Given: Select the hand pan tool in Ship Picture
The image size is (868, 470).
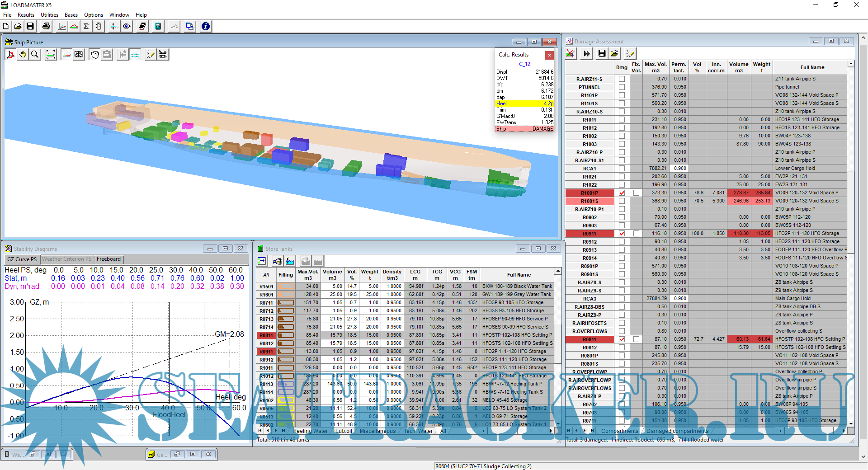Looking at the screenshot, I should coord(23,55).
